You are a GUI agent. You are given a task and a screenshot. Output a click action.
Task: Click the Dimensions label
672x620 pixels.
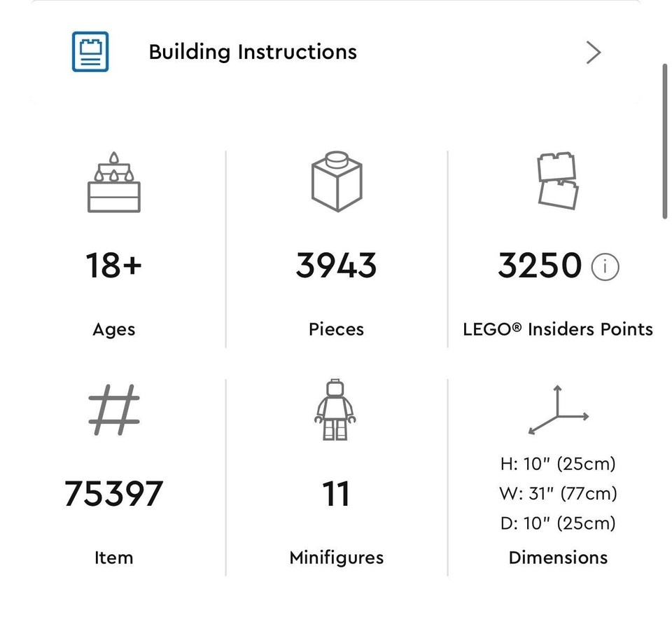pos(558,558)
